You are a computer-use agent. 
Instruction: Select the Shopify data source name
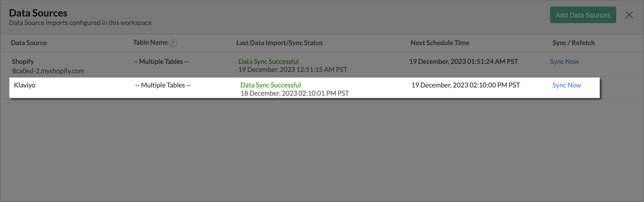[x=23, y=62]
